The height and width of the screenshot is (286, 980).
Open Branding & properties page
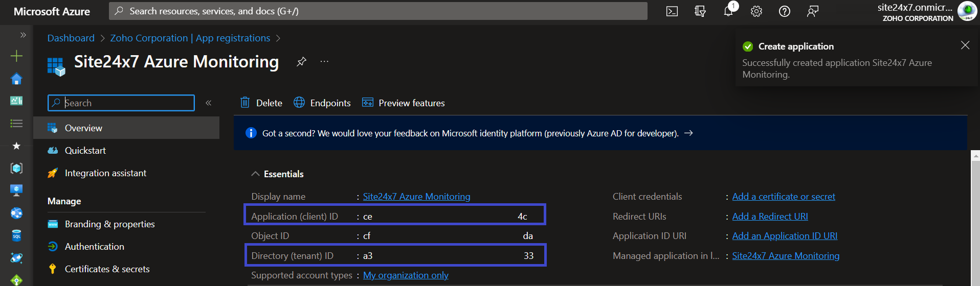(x=109, y=224)
